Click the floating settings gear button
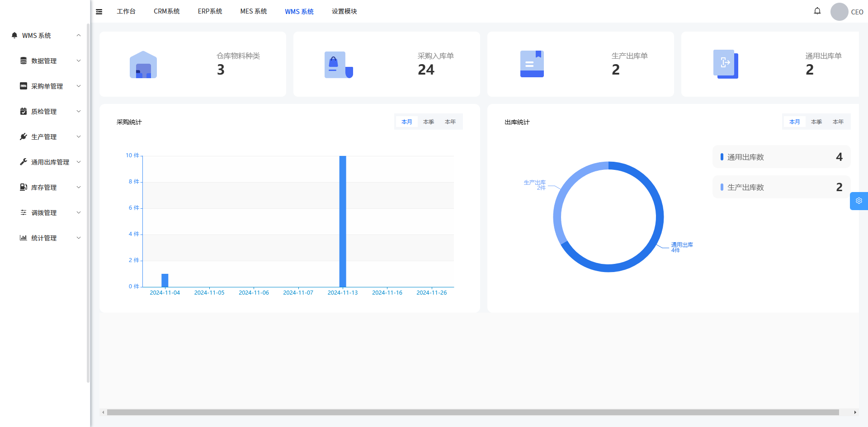The image size is (868, 427). tap(859, 201)
